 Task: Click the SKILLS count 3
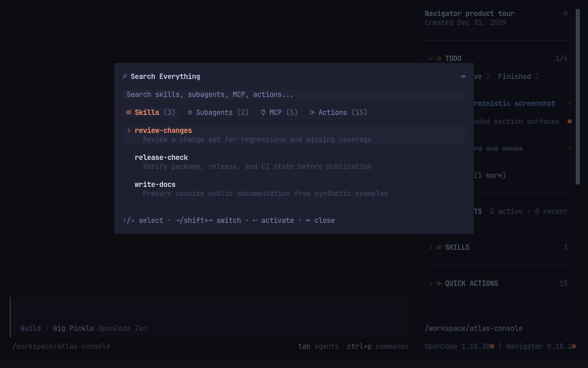coord(566,247)
